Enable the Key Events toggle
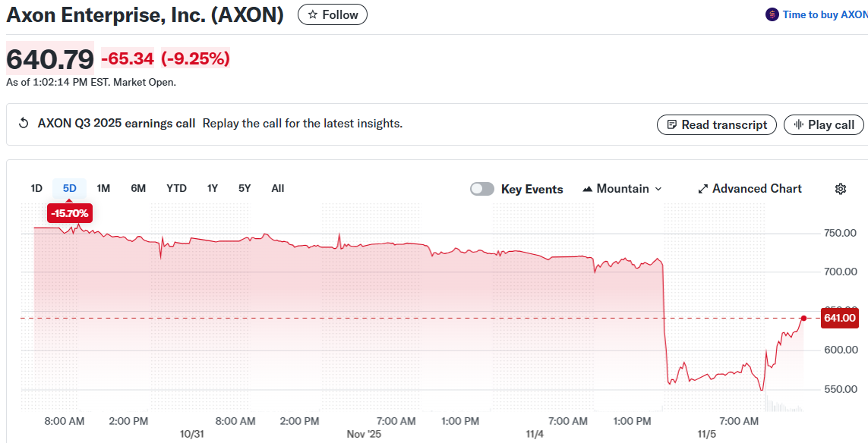The width and height of the screenshot is (868, 443). (x=481, y=188)
